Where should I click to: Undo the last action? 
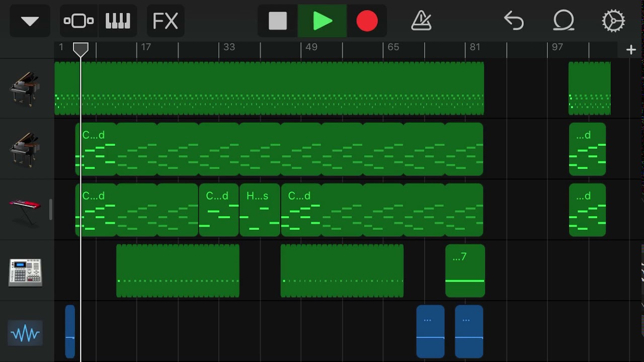(x=514, y=21)
